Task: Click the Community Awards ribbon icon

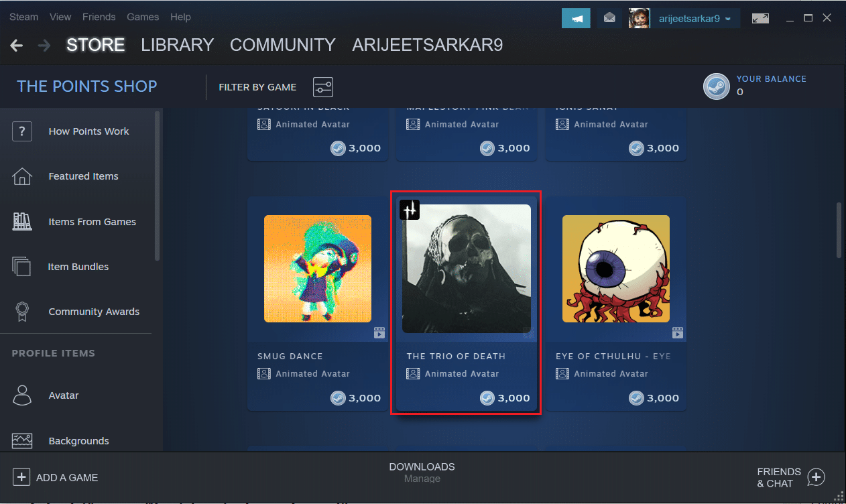Action: click(22, 312)
